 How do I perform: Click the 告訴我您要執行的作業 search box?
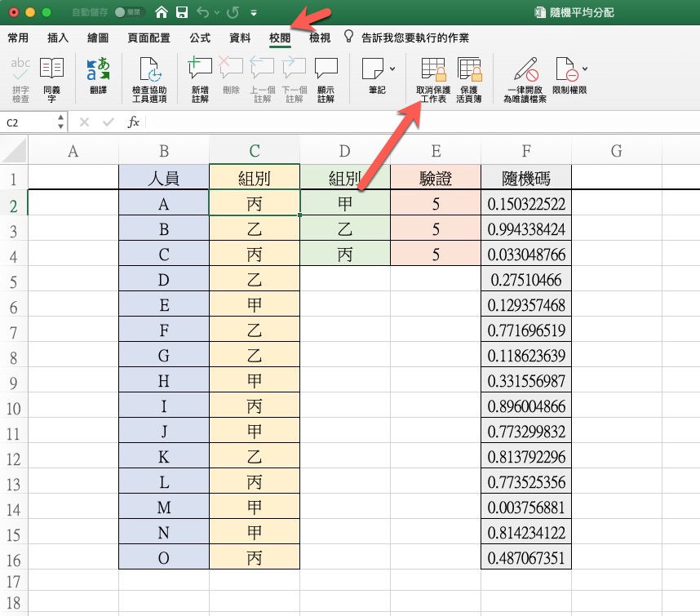point(414,38)
